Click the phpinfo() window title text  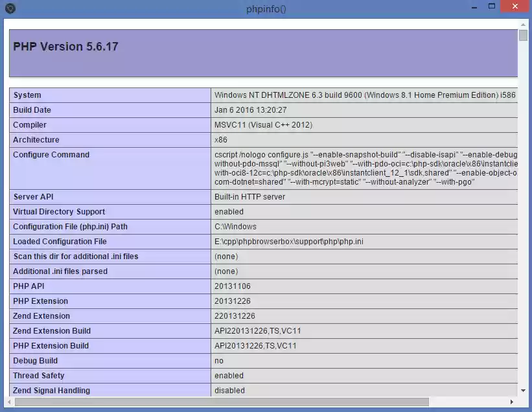point(266,9)
